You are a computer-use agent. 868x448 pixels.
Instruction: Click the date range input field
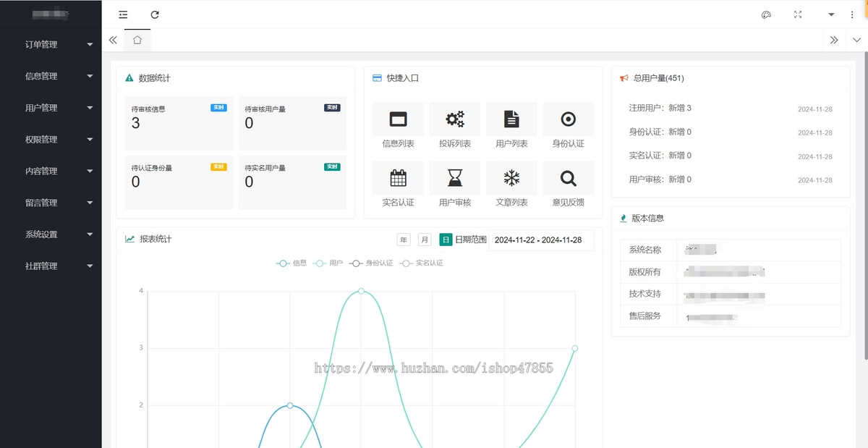point(541,240)
